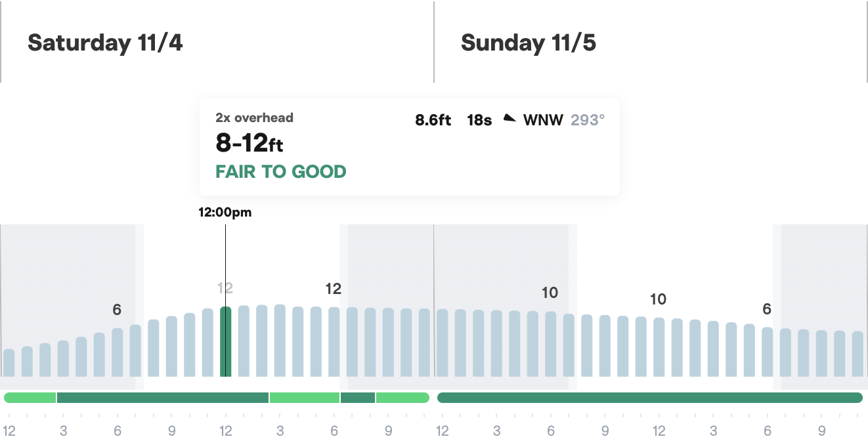Click the 12:00pm time marker label
Screen dimensions: 868x441
point(225,212)
